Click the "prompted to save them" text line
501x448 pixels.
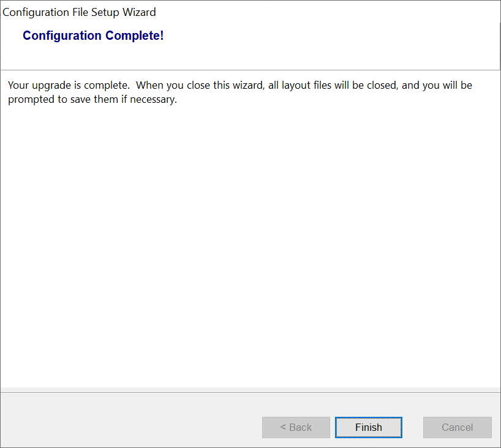(x=92, y=99)
